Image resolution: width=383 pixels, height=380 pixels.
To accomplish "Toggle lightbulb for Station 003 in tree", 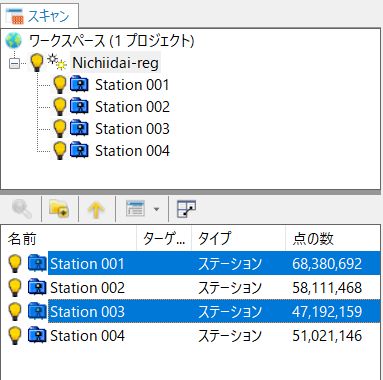I will 60,129.
